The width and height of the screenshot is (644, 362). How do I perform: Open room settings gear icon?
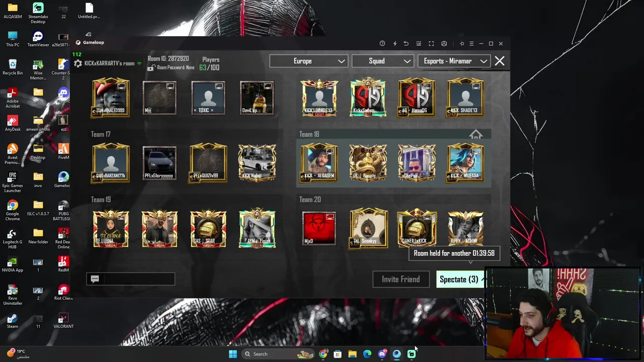point(78,64)
